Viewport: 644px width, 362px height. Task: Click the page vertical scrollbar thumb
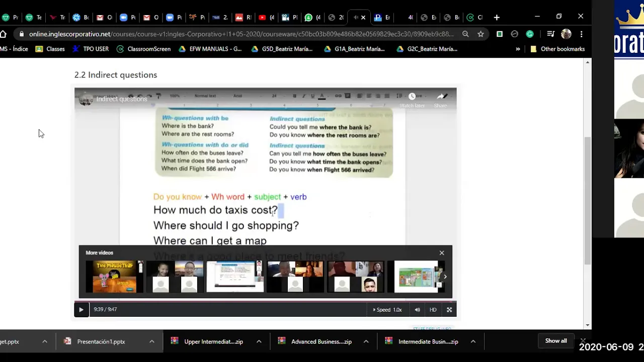(x=587, y=200)
